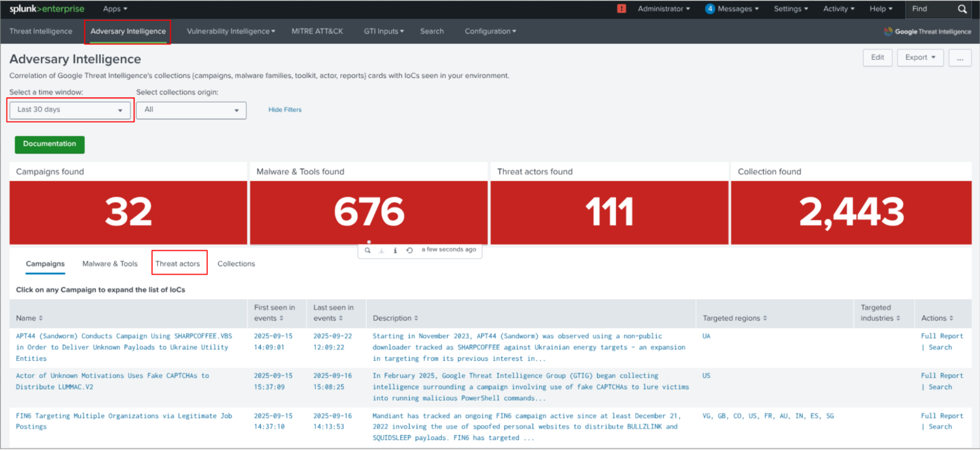Click the Messages count badge icon
The height and width of the screenshot is (451, 980).
coord(709,9)
